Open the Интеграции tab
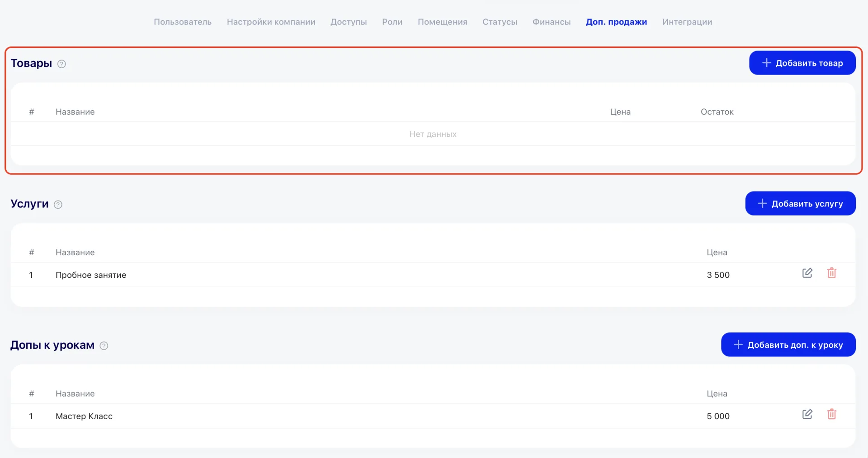Image resolution: width=868 pixels, height=458 pixels. [x=687, y=22]
